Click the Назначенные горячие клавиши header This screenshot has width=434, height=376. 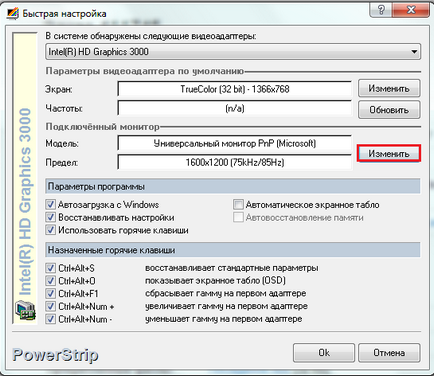[x=233, y=250]
